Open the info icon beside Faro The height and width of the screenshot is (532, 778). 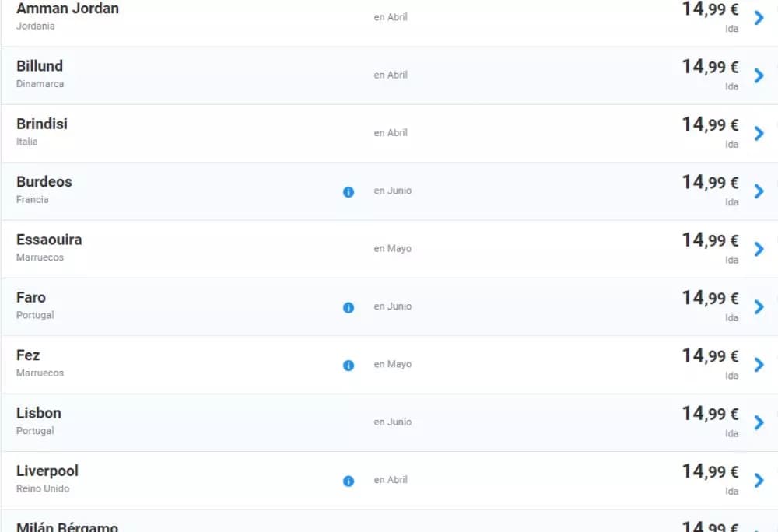tap(349, 307)
